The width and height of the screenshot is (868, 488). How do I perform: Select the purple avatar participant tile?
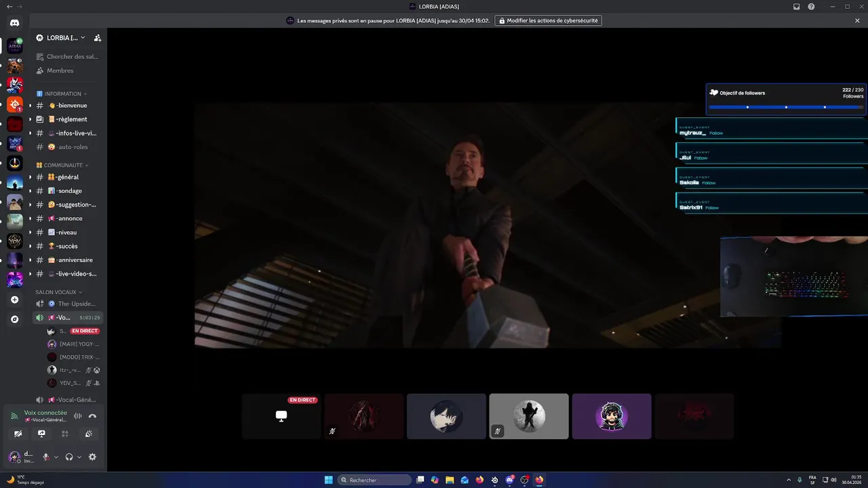(x=612, y=416)
